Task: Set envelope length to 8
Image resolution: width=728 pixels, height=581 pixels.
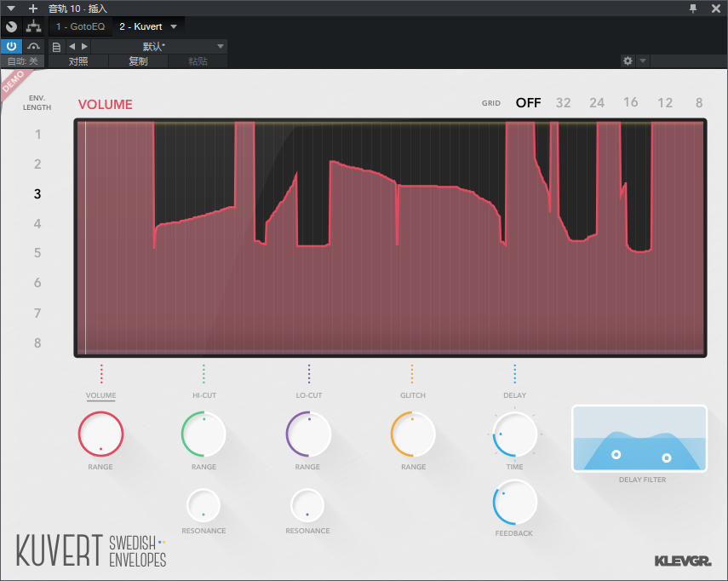Action: click(37, 343)
